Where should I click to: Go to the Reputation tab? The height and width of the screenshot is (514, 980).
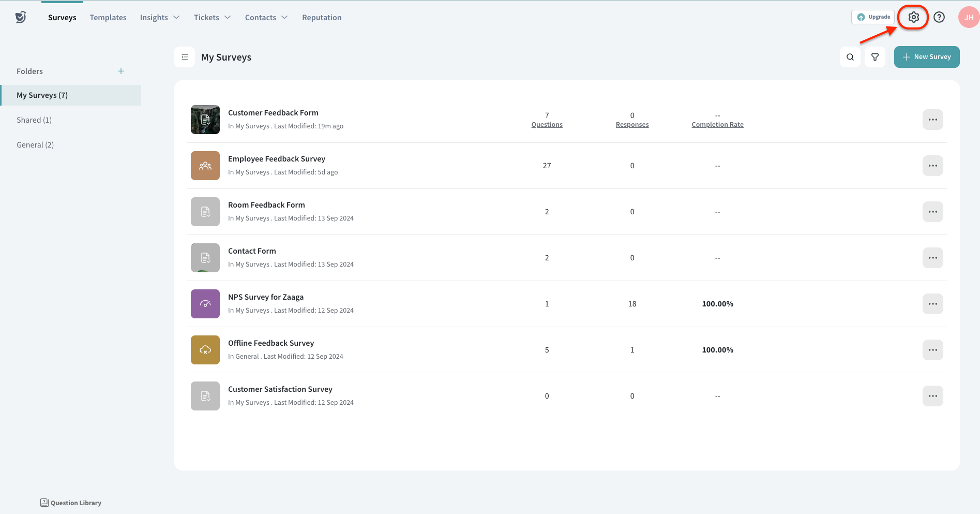[x=322, y=18]
